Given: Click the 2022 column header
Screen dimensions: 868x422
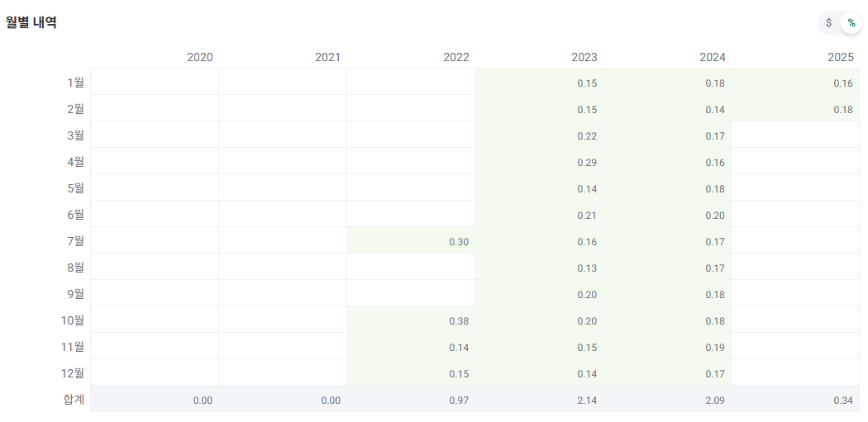Looking at the screenshot, I should click(456, 57).
